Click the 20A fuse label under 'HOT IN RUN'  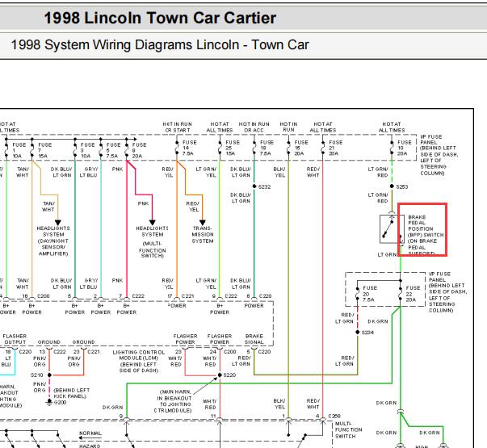(x=301, y=148)
